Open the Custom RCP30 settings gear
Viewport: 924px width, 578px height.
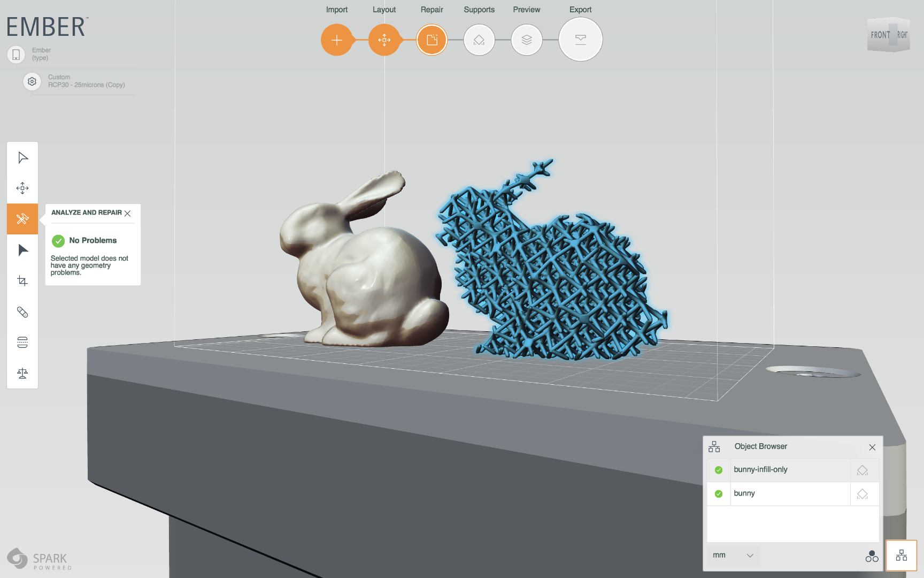click(x=32, y=81)
